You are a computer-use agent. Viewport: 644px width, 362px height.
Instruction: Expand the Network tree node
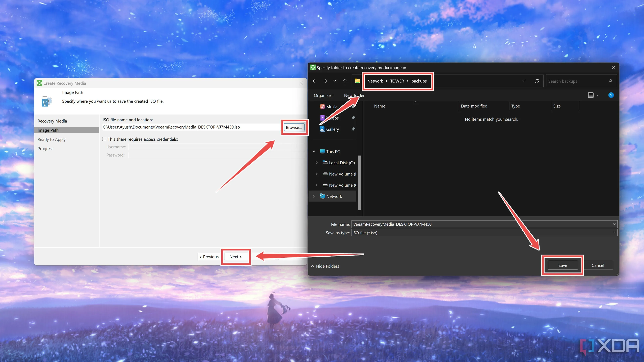(x=314, y=196)
